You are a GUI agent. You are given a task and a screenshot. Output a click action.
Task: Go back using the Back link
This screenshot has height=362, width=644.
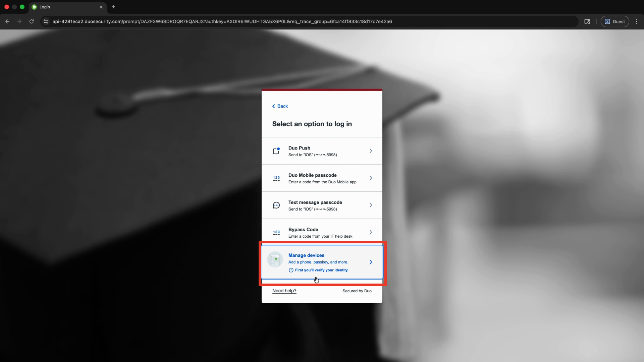tap(280, 106)
